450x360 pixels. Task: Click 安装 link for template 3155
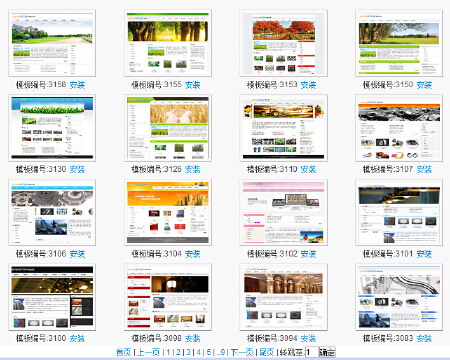(193, 85)
